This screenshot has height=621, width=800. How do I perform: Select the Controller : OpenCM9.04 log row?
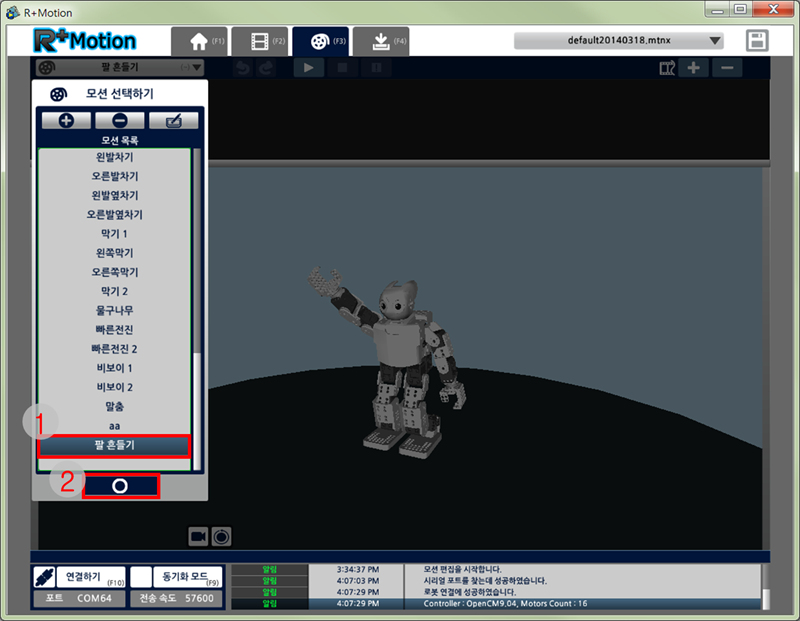pos(496,604)
